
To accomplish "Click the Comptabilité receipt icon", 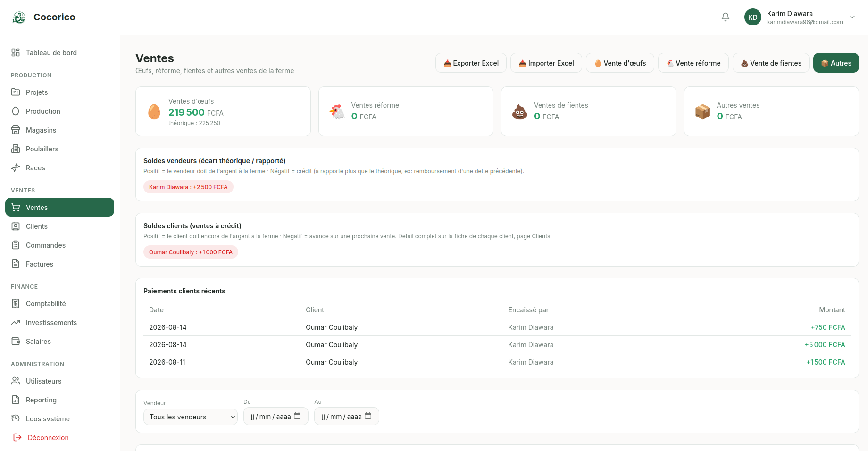I will click(x=16, y=303).
